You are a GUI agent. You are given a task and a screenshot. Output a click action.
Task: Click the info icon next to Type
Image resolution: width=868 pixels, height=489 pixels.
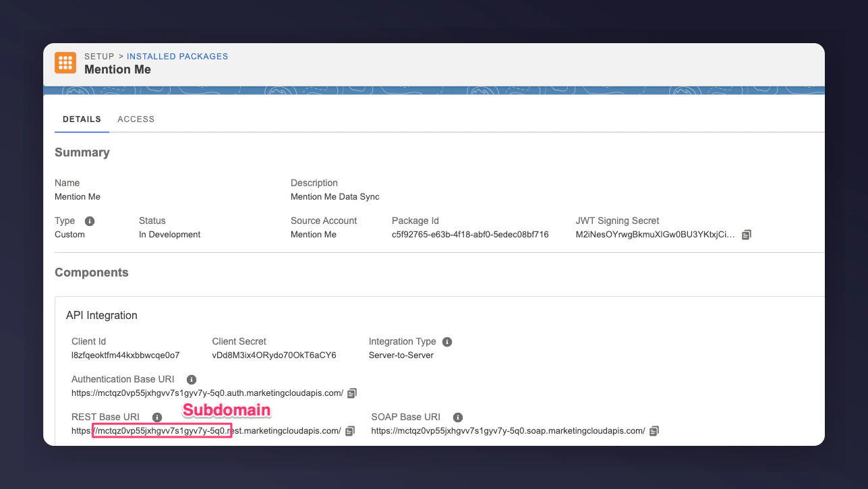pyautogui.click(x=90, y=221)
